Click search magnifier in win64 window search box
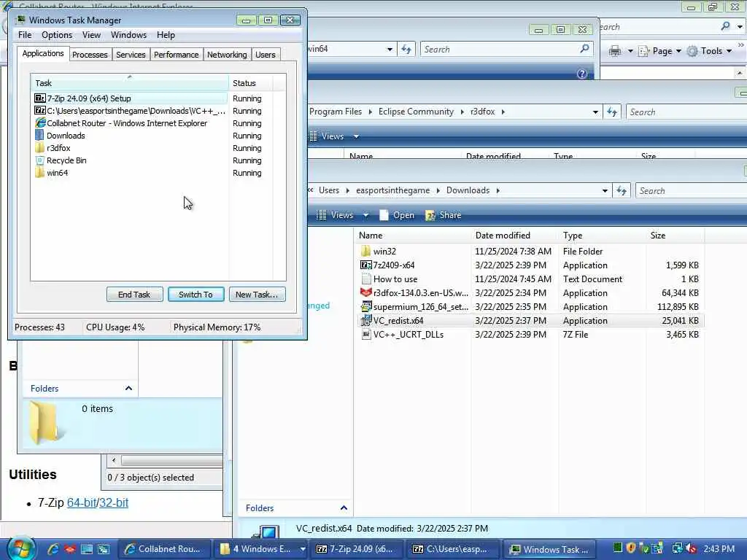 coord(584,49)
